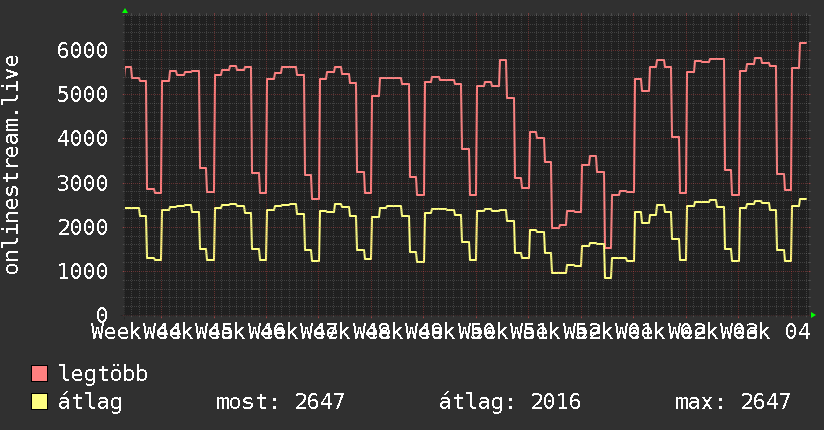
Task: Click the 1000 y-axis label
Action: [83, 271]
